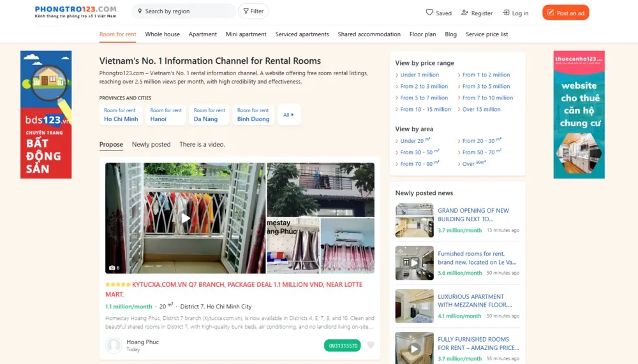Filter by From 7 to 10 million
The image size is (638, 364).
coord(487,98)
